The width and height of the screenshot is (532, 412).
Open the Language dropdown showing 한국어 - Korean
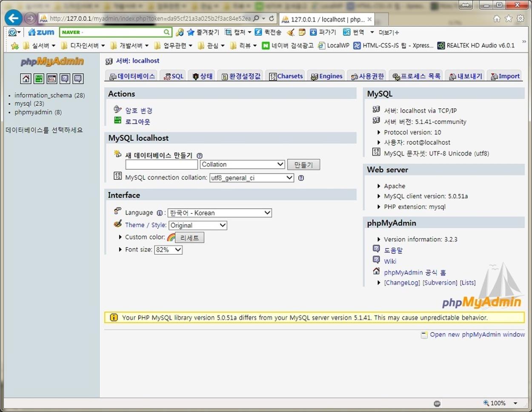220,213
